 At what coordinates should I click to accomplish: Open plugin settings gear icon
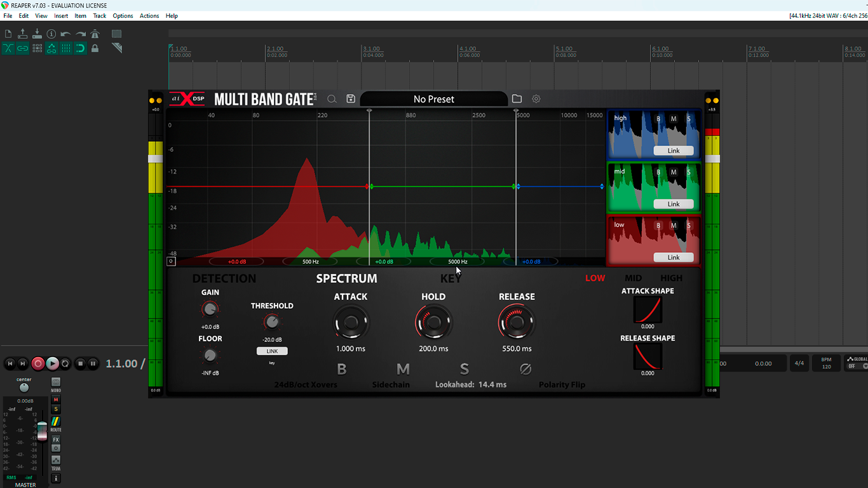pos(536,99)
